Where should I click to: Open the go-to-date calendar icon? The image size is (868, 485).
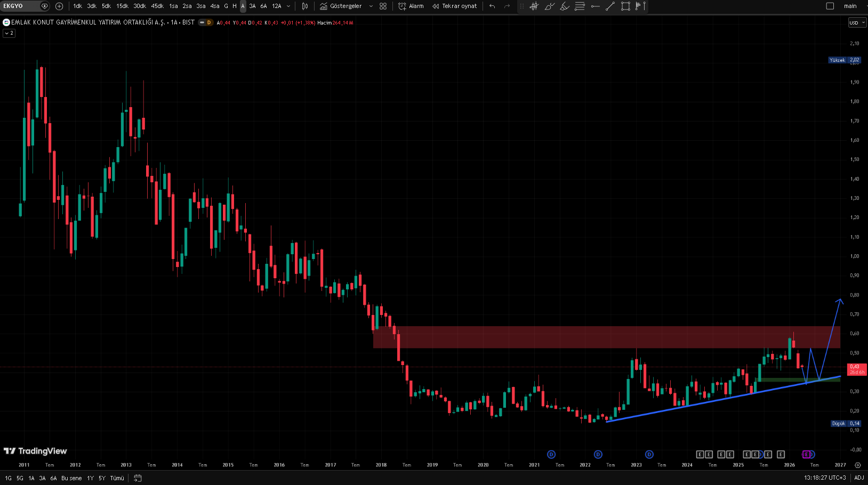pos(138,478)
